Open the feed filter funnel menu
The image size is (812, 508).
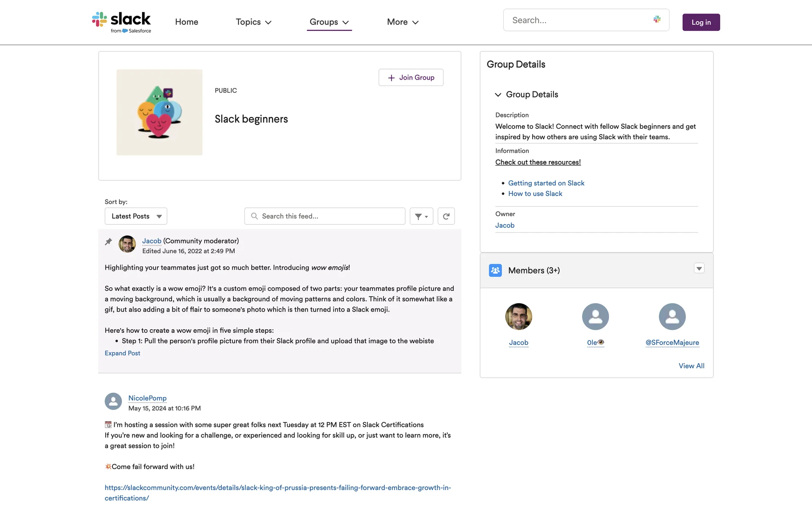click(421, 216)
